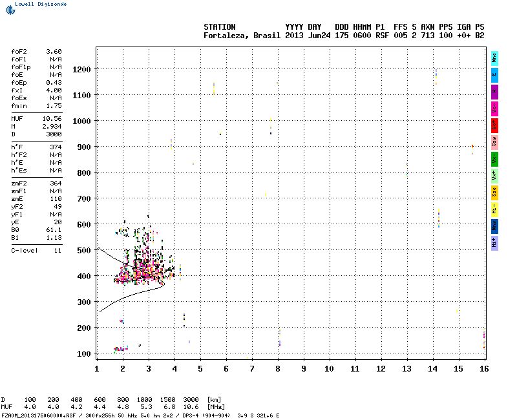Pick the magenta Vo- legend swatch

pyautogui.click(x=494, y=109)
